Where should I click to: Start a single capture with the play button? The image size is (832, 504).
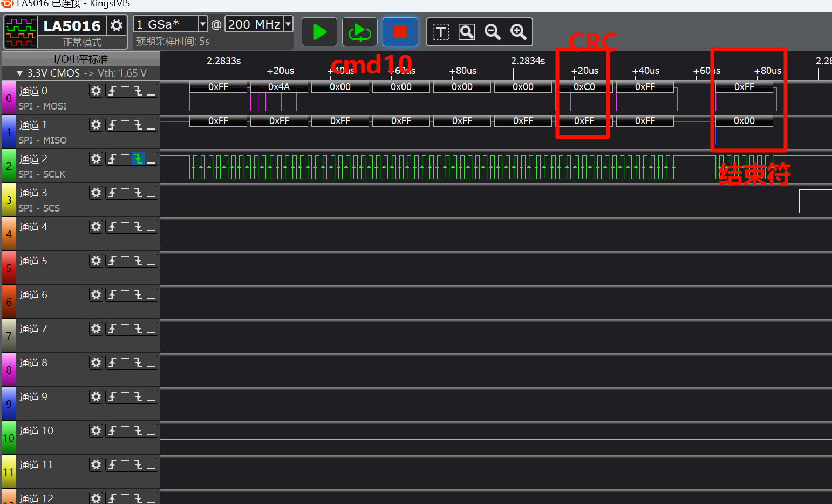[319, 32]
